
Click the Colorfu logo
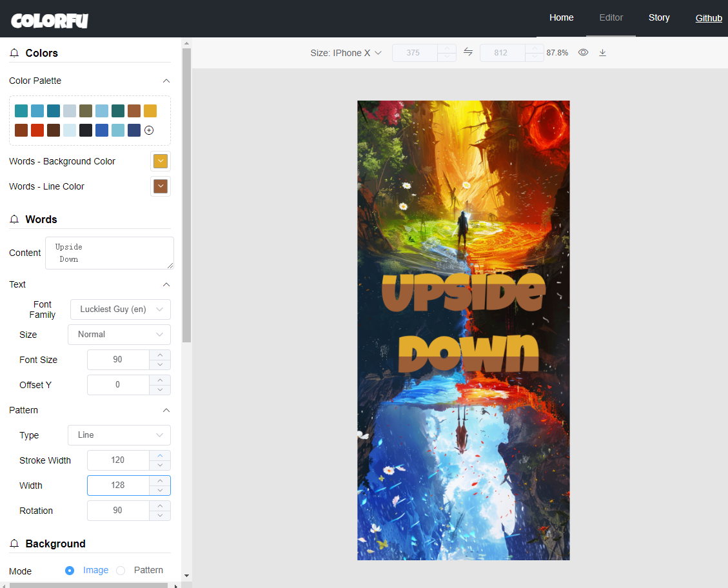point(50,21)
